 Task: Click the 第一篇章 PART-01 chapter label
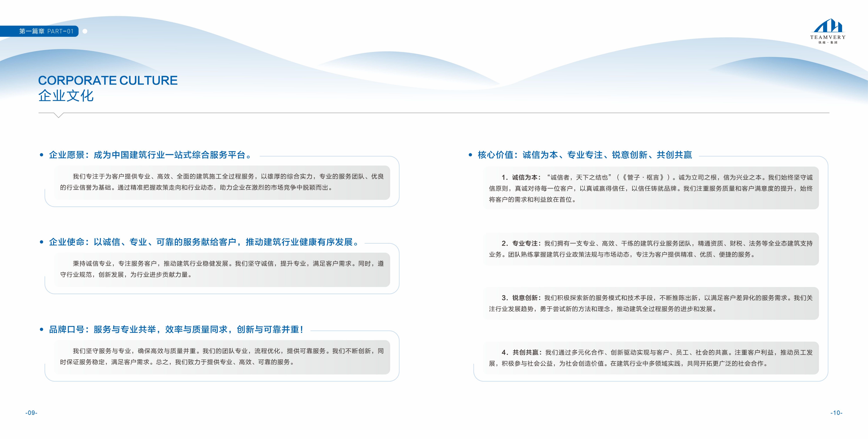tap(46, 31)
